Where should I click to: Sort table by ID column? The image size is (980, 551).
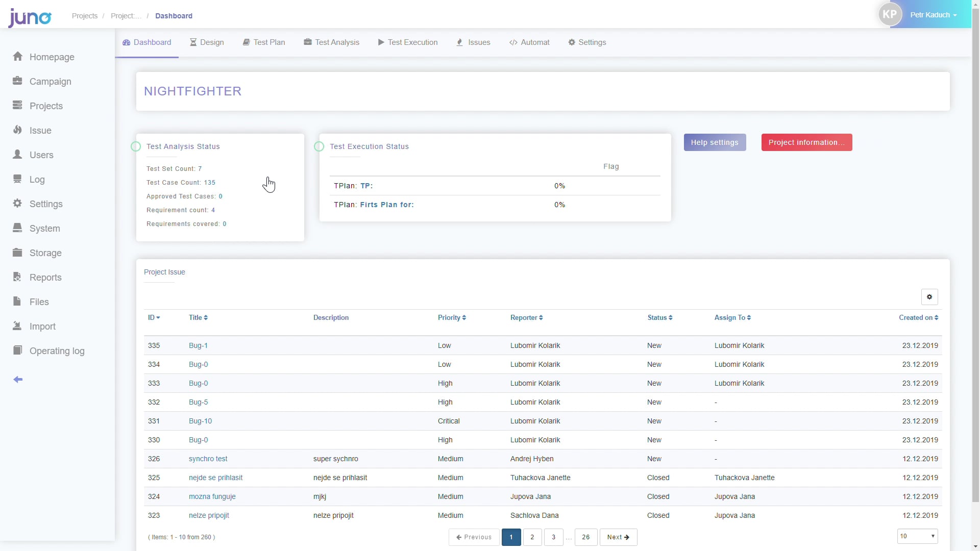pos(154,318)
